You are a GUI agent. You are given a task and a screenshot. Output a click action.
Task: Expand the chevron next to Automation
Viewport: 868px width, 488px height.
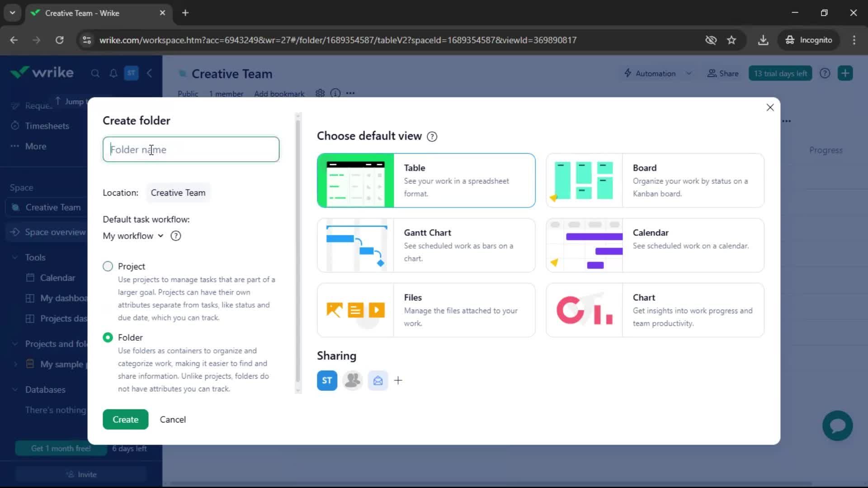(689, 73)
